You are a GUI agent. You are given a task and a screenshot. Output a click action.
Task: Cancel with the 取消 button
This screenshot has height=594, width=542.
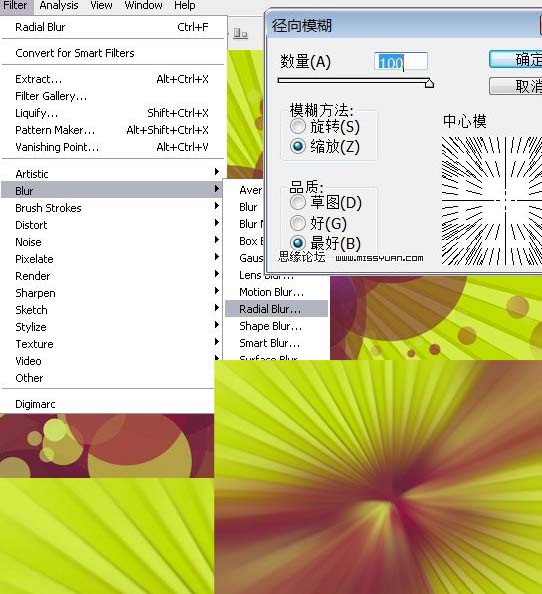(515, 86)
